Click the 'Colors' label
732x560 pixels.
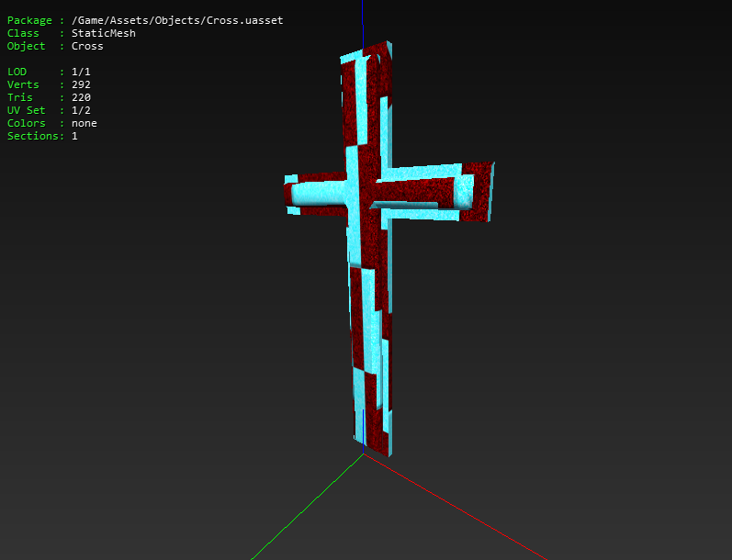(x=26, y=123)
